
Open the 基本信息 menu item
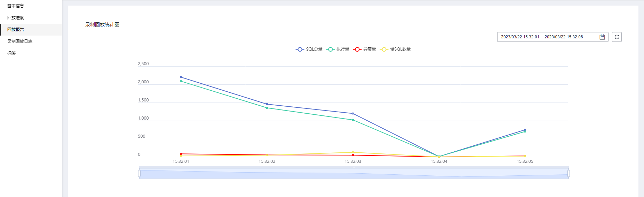coord(16,6)
